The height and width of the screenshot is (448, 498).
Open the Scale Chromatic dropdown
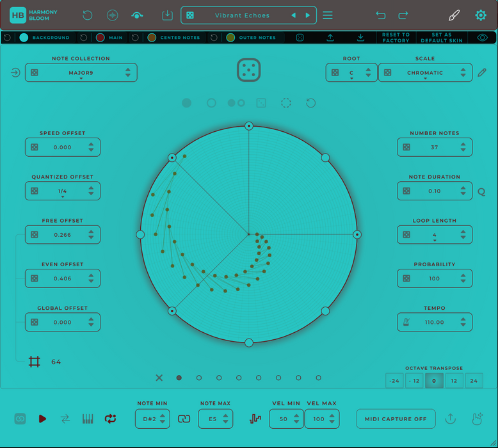click(425, 73)
